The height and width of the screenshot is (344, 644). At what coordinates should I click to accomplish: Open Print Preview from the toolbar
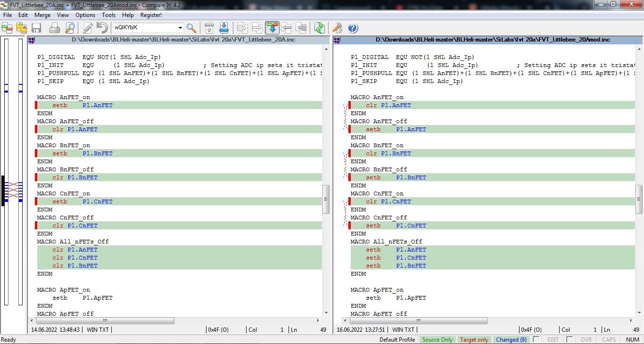pos(70,28)
